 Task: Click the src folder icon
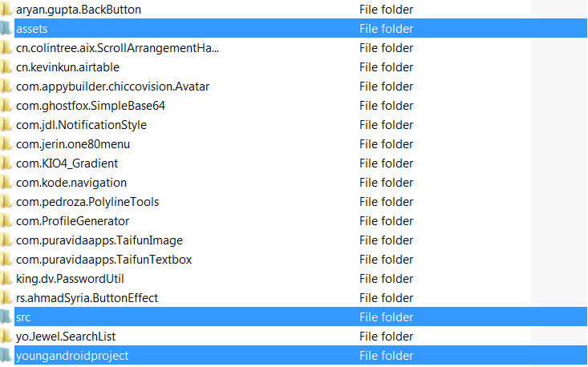coord(6,317)
